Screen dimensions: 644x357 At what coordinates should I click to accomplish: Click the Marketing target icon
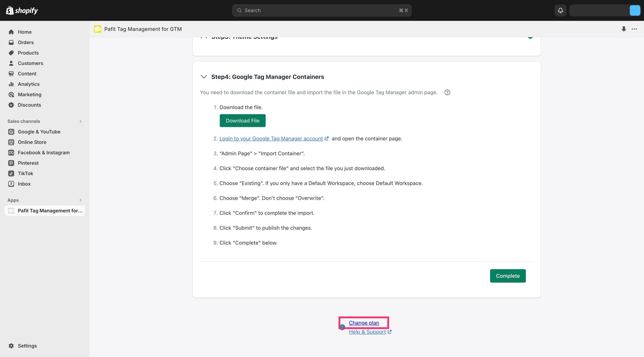tap(11, 95)
